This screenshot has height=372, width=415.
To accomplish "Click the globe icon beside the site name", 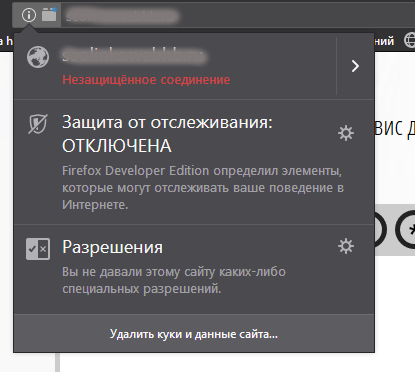I will [38, 57].
